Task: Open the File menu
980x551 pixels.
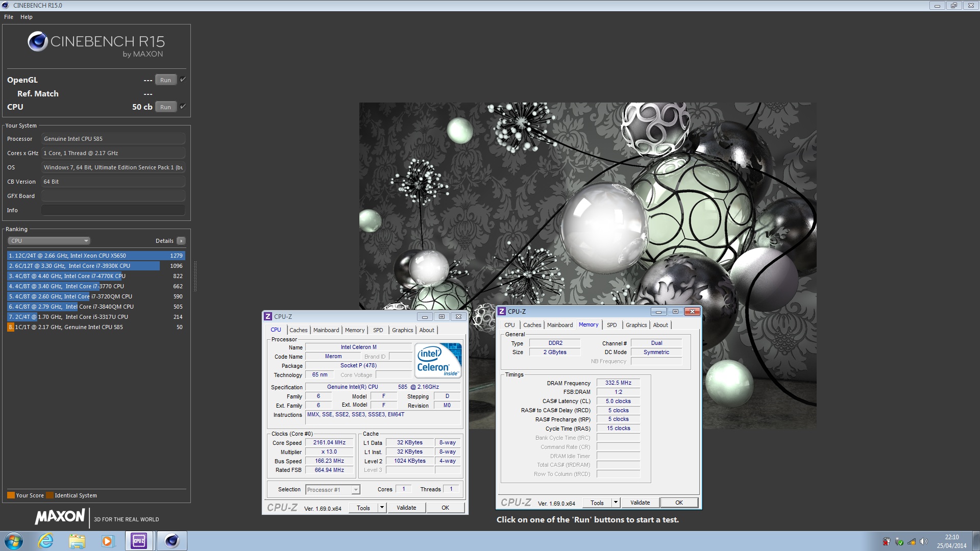Action: click(9, 17)
